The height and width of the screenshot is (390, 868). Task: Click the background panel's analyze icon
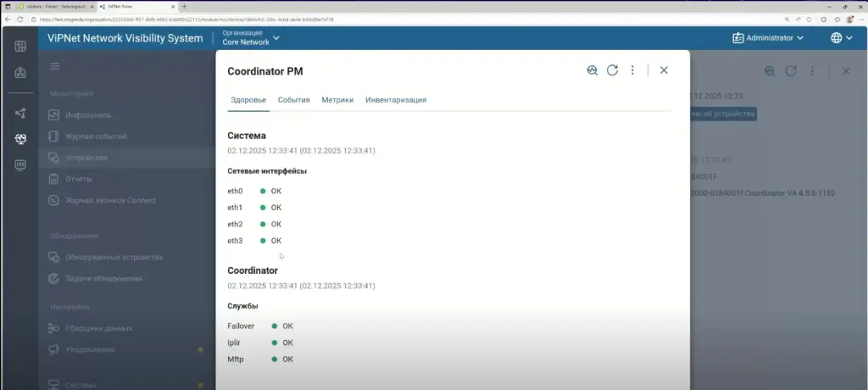770,71
